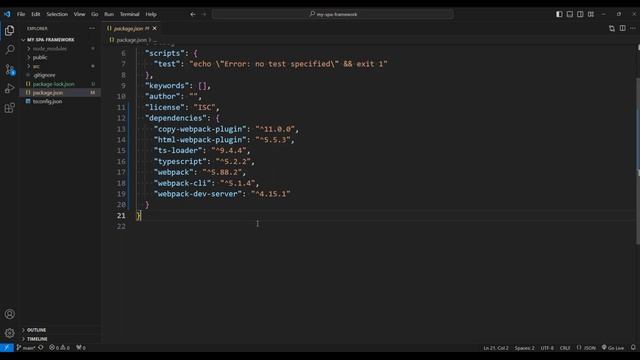The width and height of the screenshot is (640, 360).
Task: Open the View menu
Action: pos(79,14)
